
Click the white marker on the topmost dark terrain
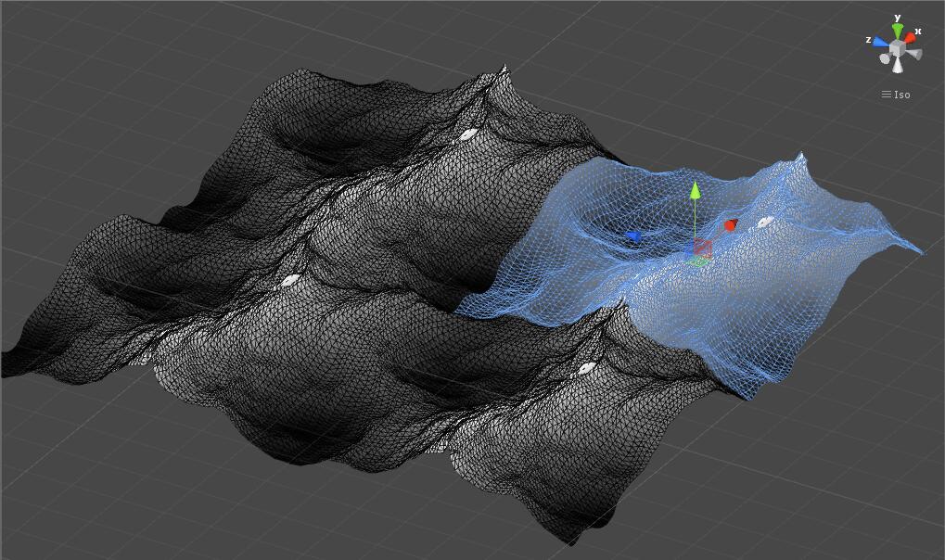click(468, 134)
